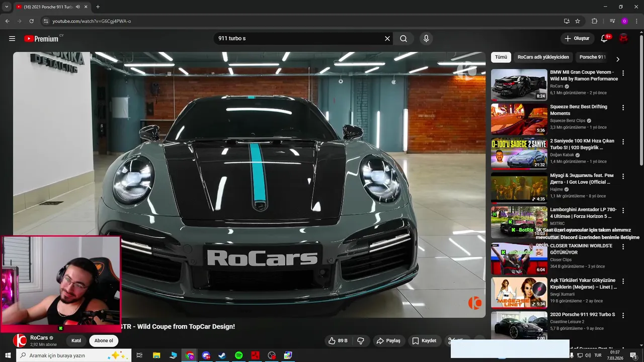Save video with the Kaydet button
644x362 pixels.
pos(424,341)
